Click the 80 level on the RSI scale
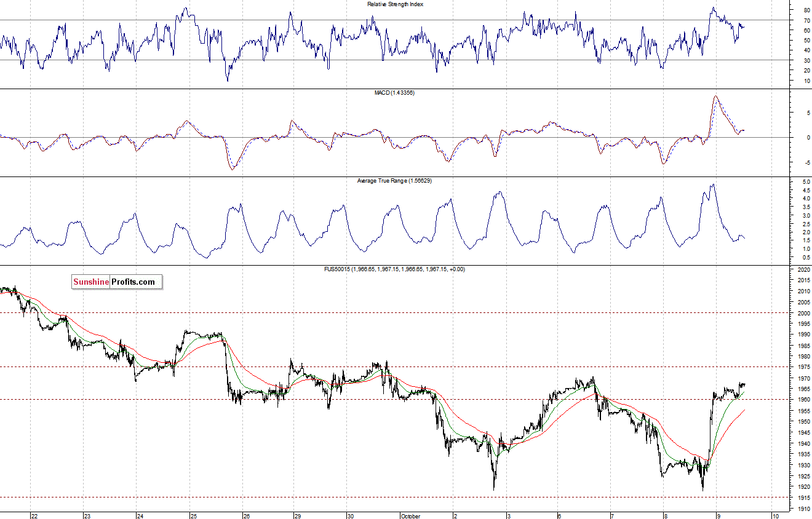Viewport: 812px width, 519px height. point(806,10)
